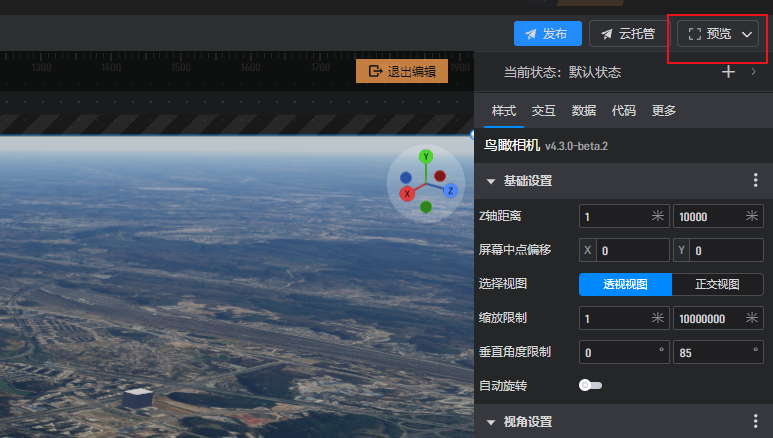Click the 云托管 button
773x438 pixels.
(628, 34)
